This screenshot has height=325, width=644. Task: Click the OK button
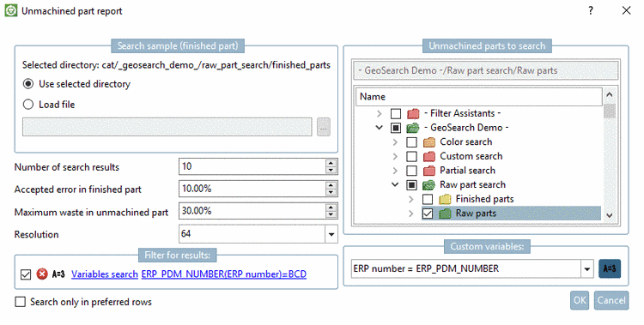pos(580,300)
